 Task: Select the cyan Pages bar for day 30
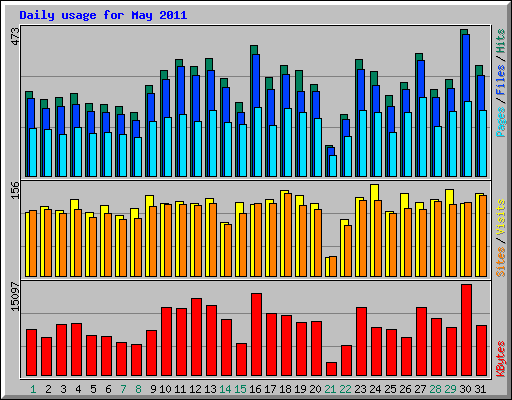tap(468, 139)
